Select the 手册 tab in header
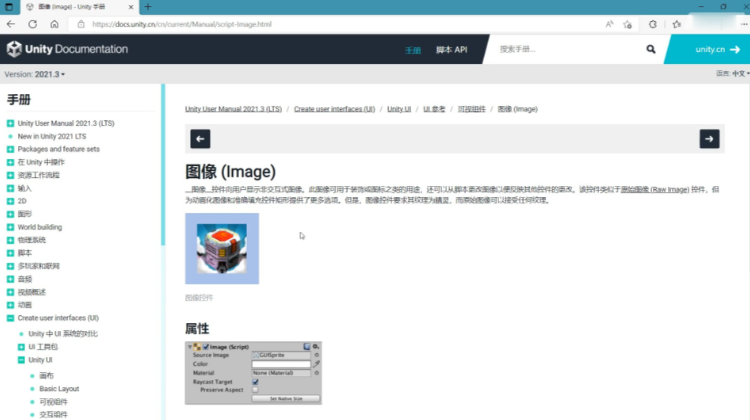 [x=413, y=49]
